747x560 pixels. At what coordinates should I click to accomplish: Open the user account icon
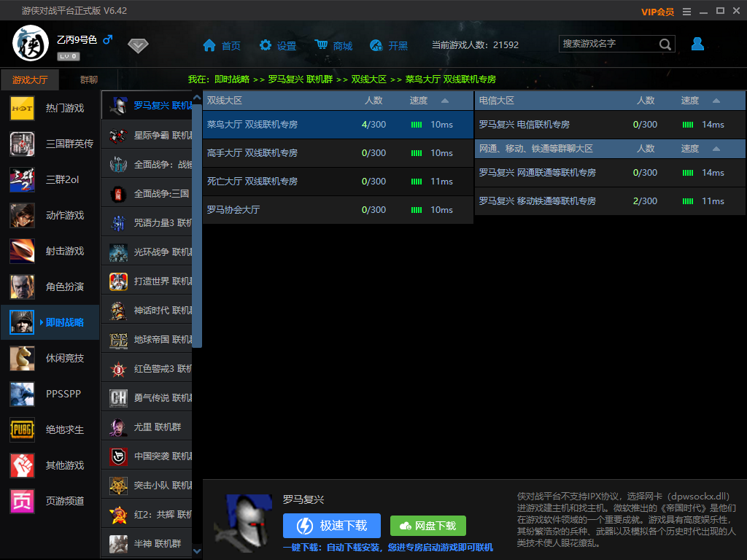697,44
